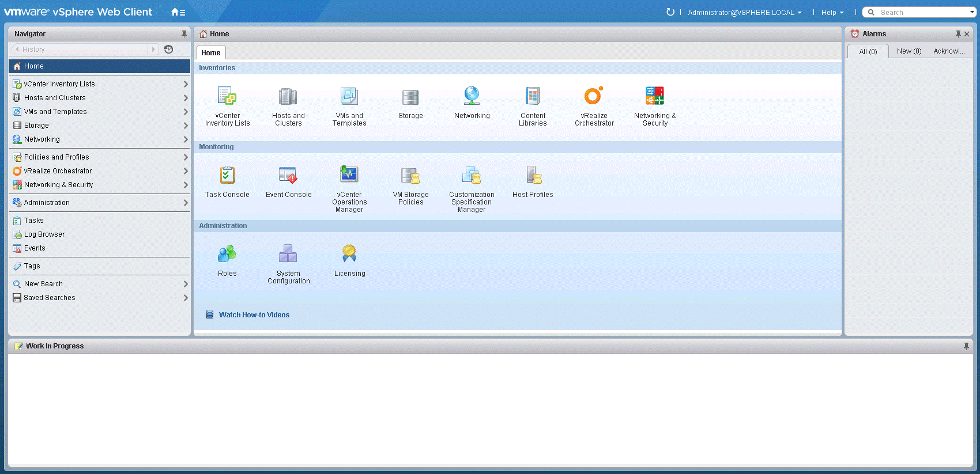Toggle pin on Work In Progress panel
This screenshot has width=980, height=474.
click(966, 346)
